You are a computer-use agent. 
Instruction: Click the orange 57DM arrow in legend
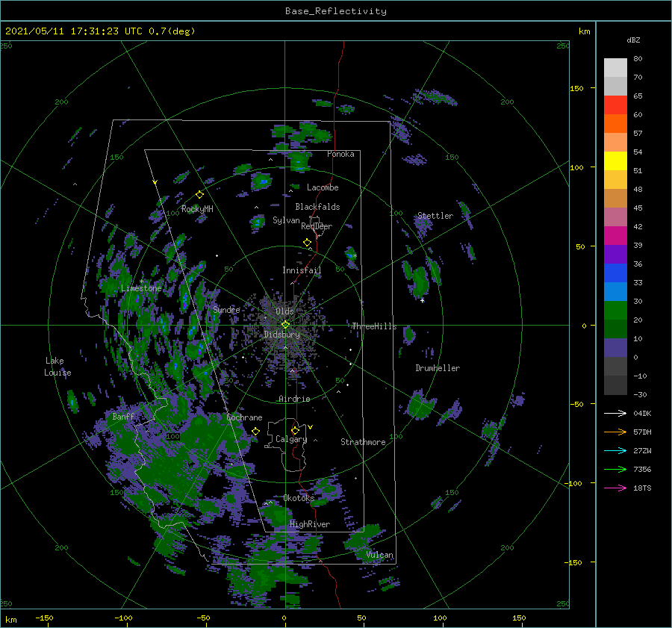pyautogui.click(x=615, y=432)
